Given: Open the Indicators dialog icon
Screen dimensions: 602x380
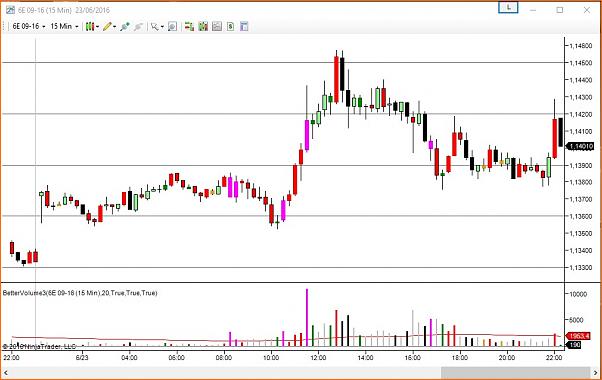Looking at the screenshot, I should coord(217,26).
